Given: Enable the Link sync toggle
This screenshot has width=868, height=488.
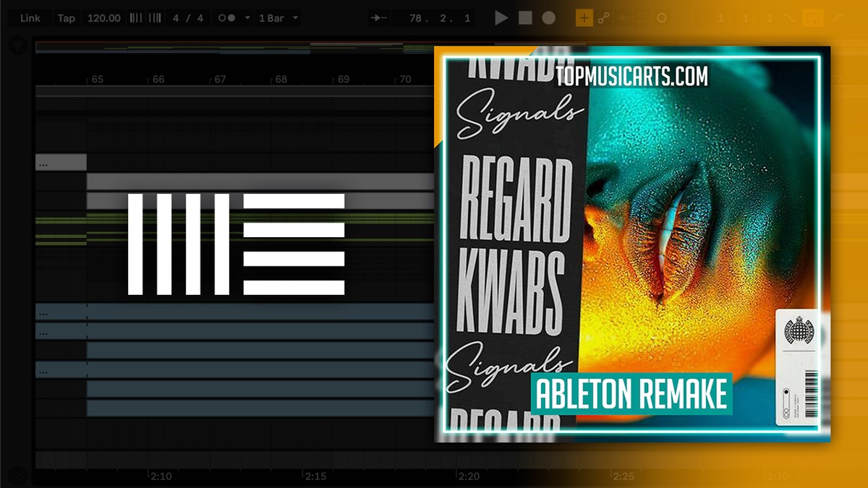Looking at the screenshot, I should click(30, 17).
